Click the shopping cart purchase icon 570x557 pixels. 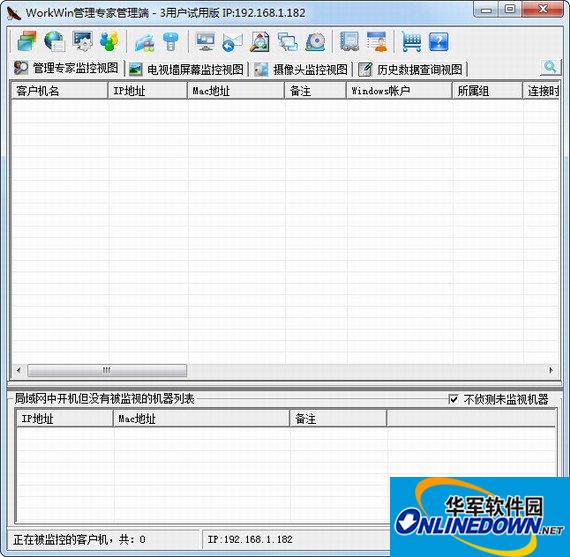tap(412, 42)
